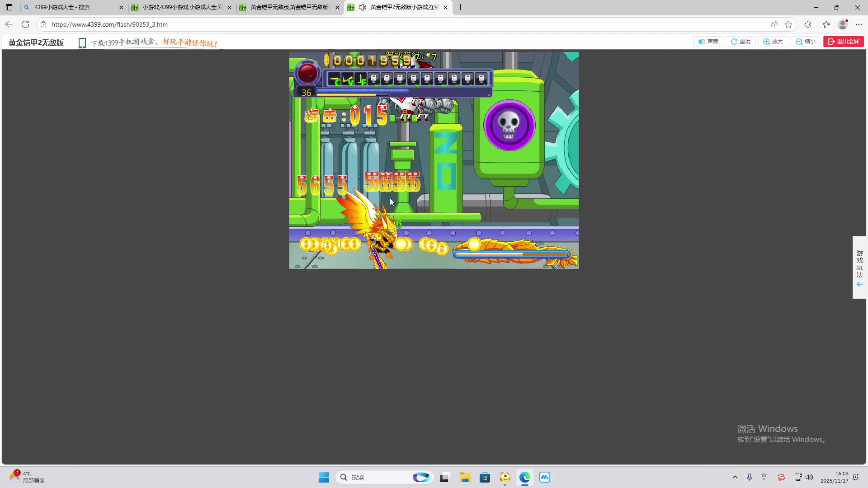Open Windows Start menu

tap(324, 477)
